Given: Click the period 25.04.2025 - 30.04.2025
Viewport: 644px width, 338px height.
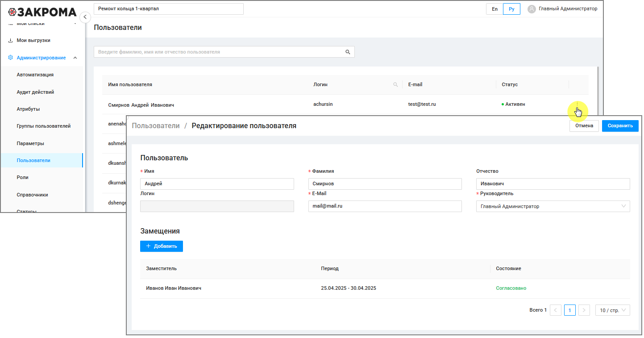Looking at the screenshot, I should point(349,288).
